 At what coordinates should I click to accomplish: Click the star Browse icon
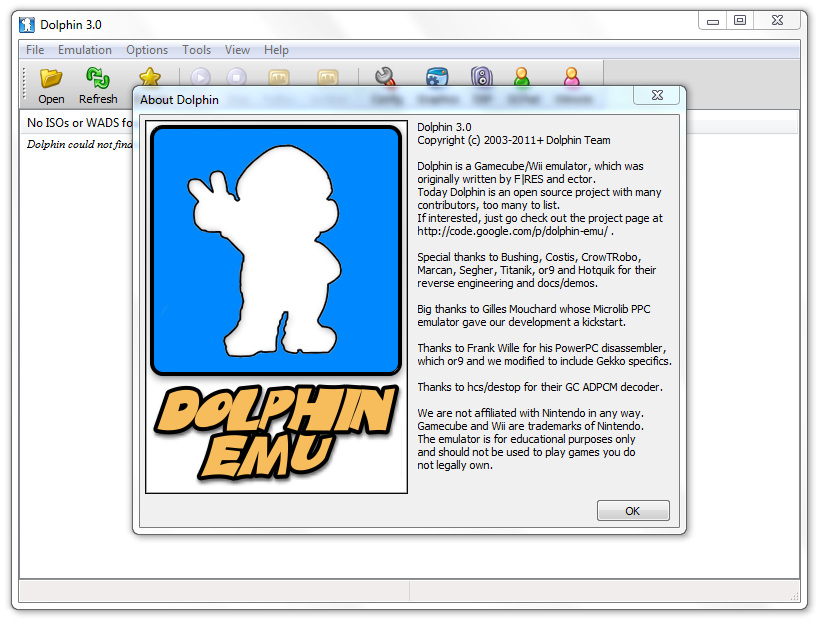point(149,76)
